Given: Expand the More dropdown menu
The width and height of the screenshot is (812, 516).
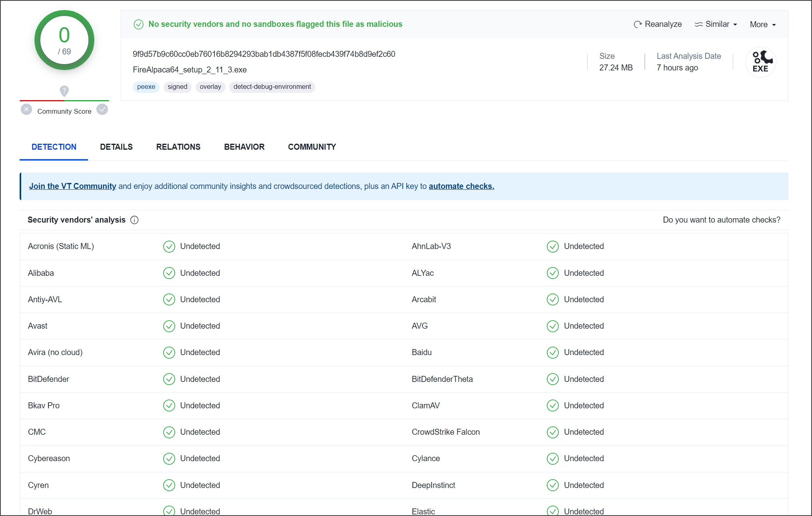Looking at the screenshot, I should (763, 24).
